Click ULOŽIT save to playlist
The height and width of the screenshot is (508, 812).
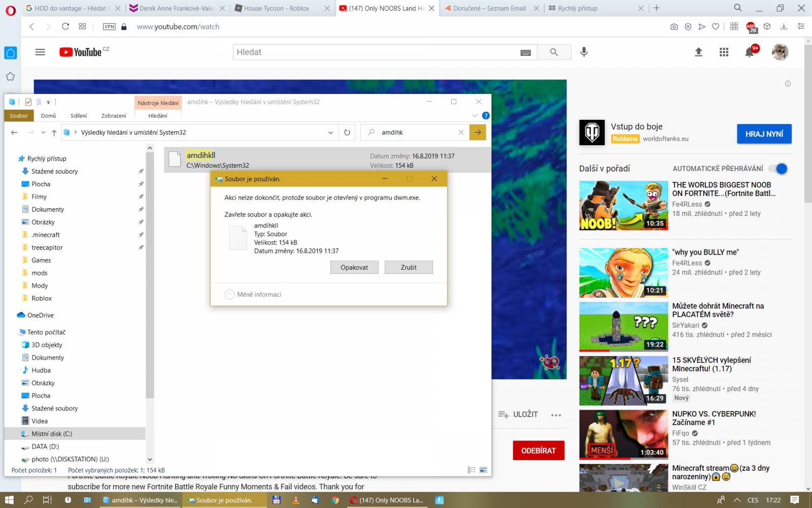pyautogui.click(x=518, y=415)
